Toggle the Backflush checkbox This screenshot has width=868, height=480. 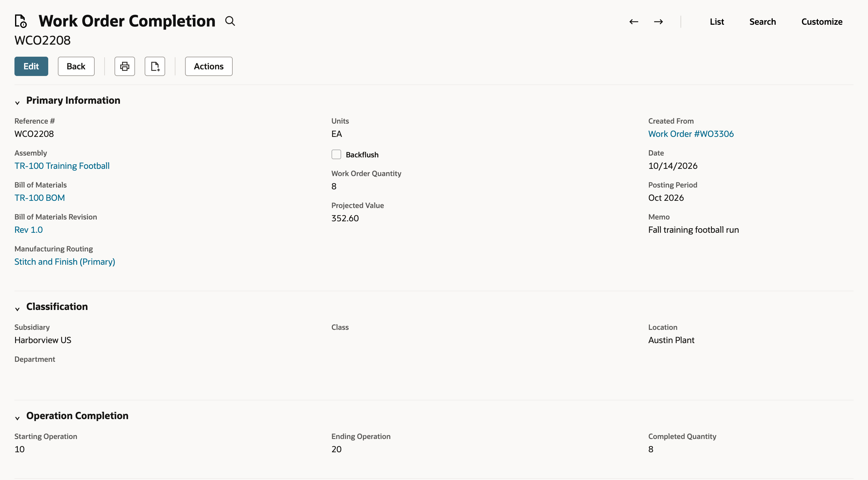(x=336, y=154)
